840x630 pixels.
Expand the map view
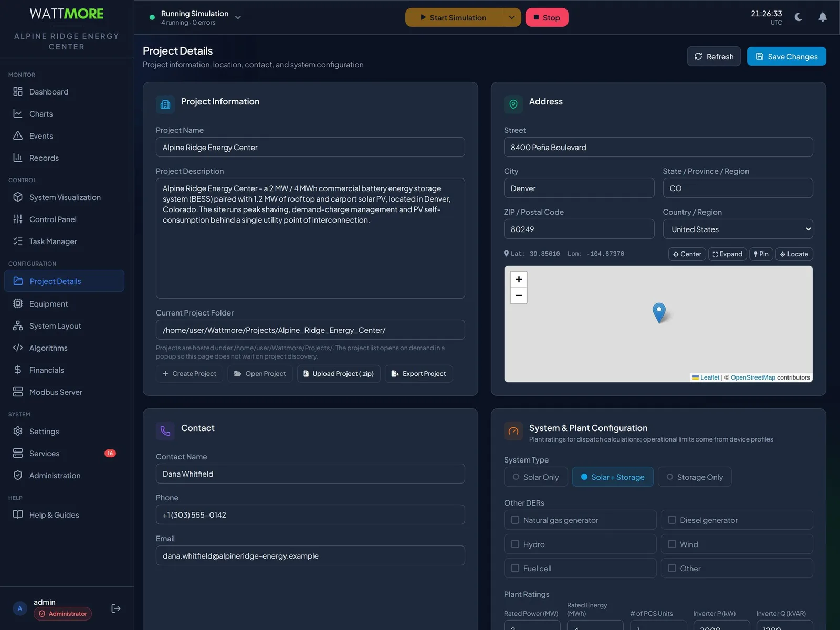point(728,254)
